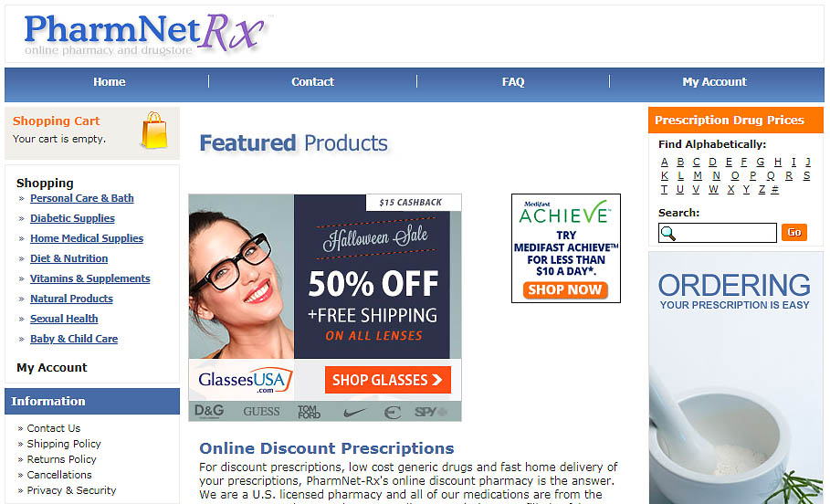
Task: Open the Home navigation tab
Action: point(110,81)
